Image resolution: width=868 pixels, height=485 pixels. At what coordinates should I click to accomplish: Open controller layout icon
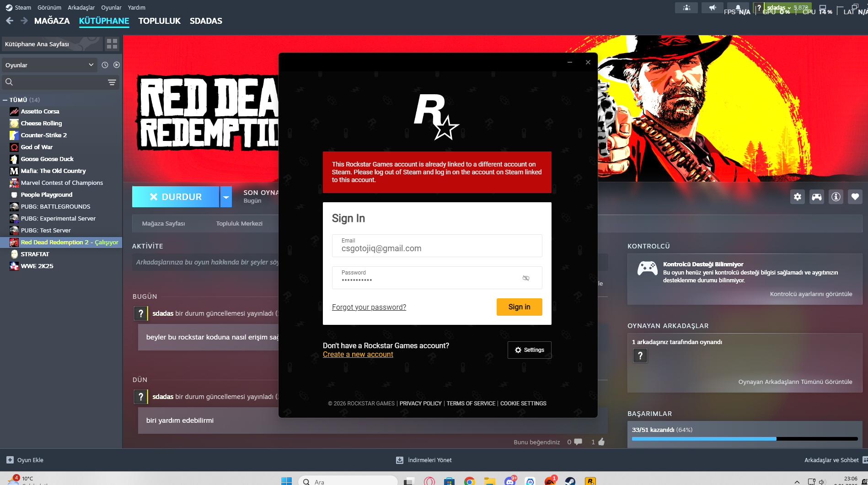(817, 197)
